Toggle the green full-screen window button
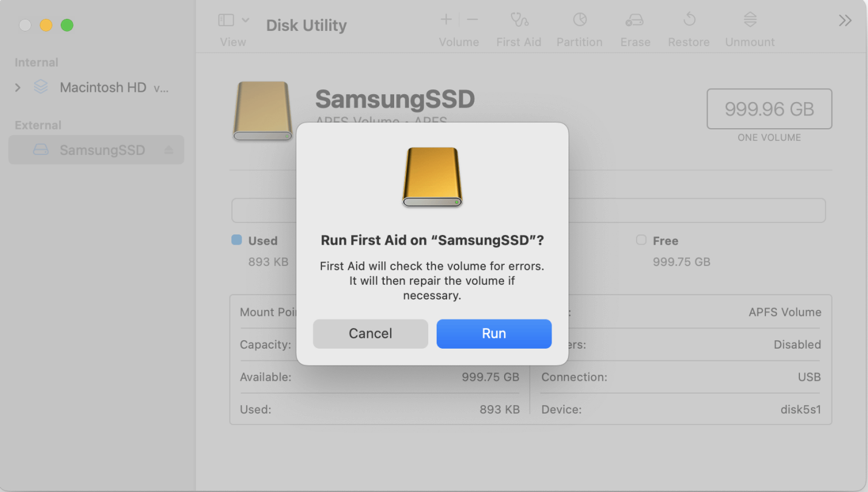Viewport: 868px width, 492px height. 67,25
